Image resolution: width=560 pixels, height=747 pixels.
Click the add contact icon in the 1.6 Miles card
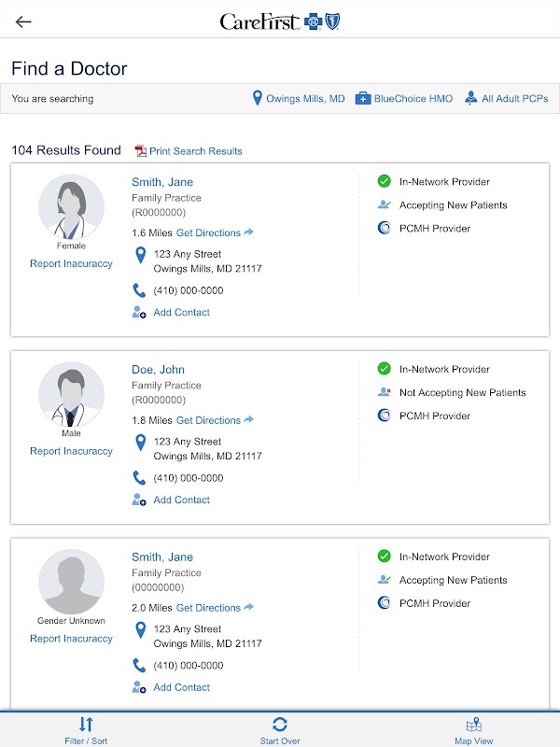tap(139, 313)
